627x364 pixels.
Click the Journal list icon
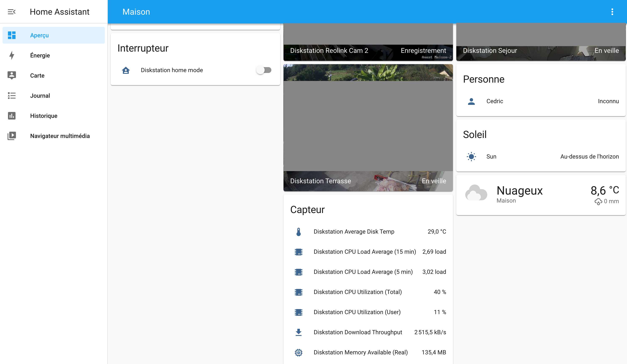tap(12, 96)
